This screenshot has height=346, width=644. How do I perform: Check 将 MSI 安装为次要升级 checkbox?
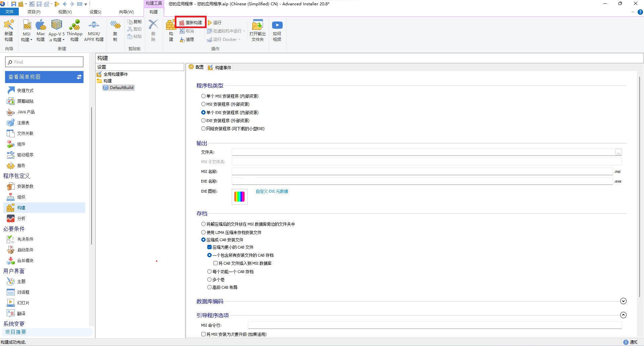point(203,334)
